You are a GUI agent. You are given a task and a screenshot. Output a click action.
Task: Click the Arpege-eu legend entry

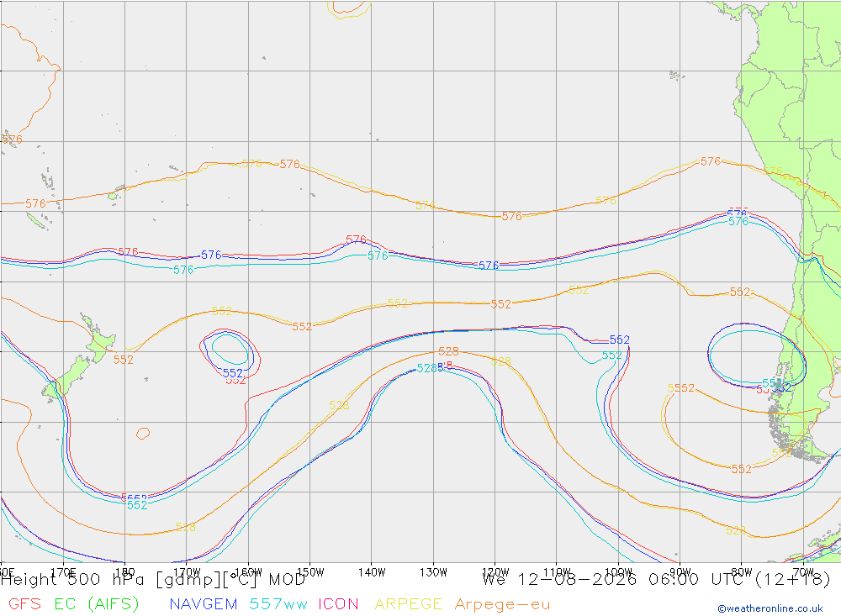(502, 605)
